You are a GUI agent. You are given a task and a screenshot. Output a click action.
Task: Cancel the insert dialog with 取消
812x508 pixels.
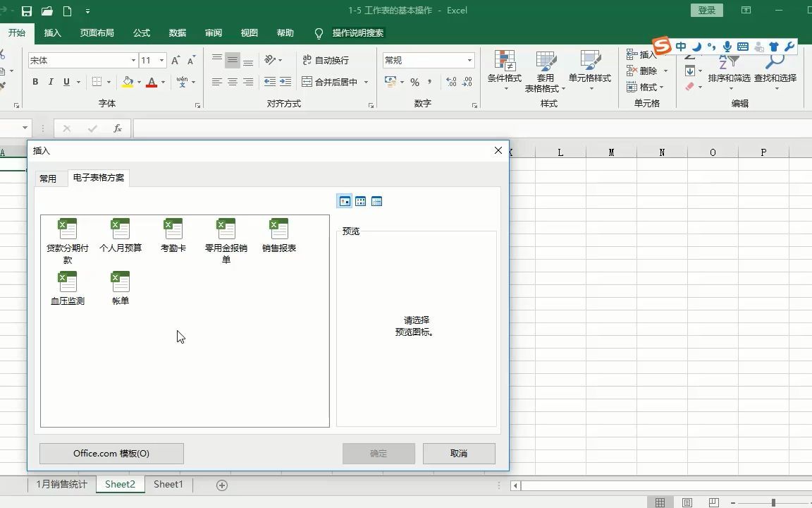click(x=459, y=453)
